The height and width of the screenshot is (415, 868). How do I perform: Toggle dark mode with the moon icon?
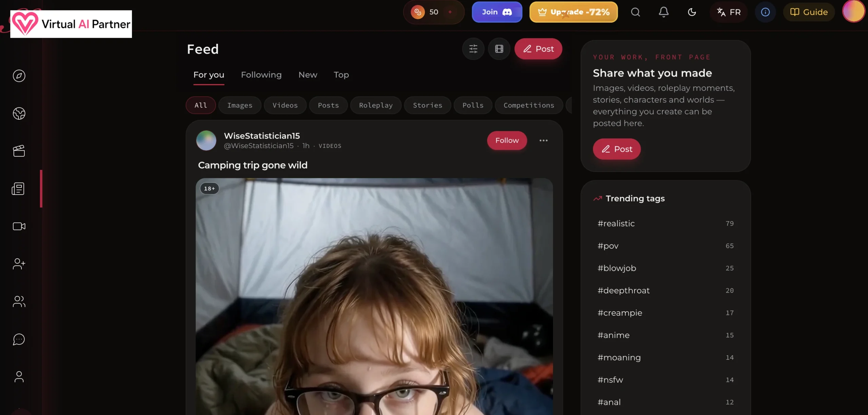[x=692, y=12]
